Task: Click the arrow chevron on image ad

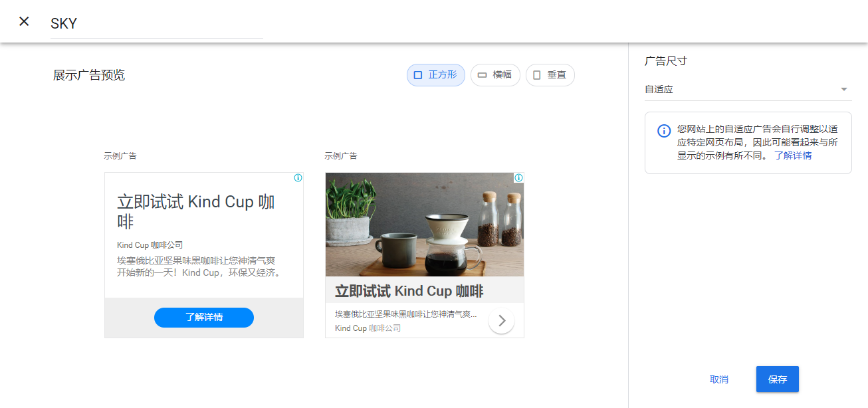Action: [x=501, y=321]
